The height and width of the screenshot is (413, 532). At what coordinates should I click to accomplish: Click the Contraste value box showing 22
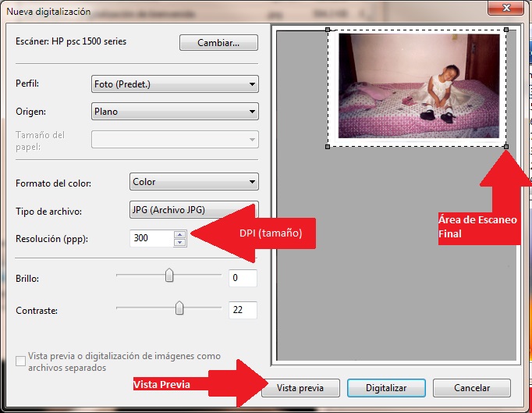tap(243, 310)
